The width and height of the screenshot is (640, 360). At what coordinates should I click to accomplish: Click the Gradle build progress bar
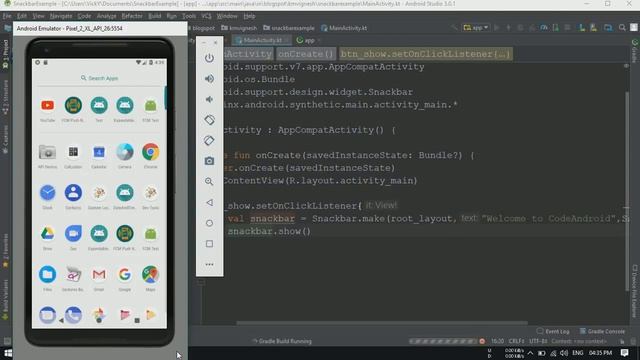pos(443,341)
